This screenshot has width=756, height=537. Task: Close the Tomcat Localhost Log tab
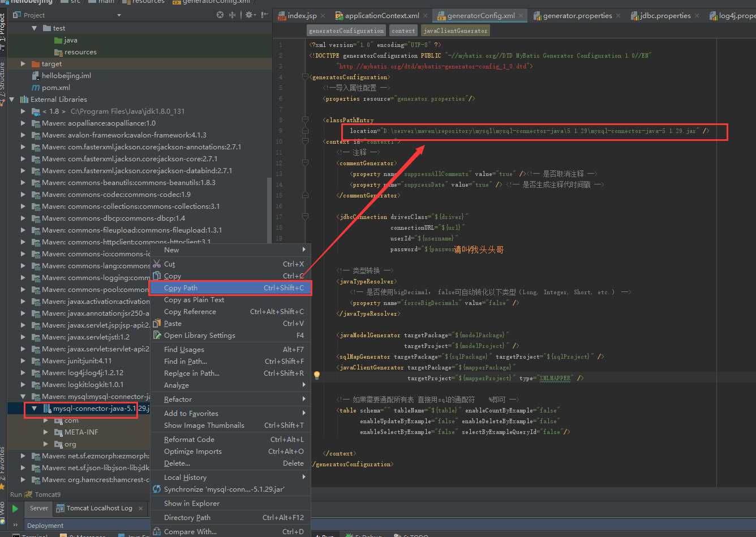tap(141, 508)
